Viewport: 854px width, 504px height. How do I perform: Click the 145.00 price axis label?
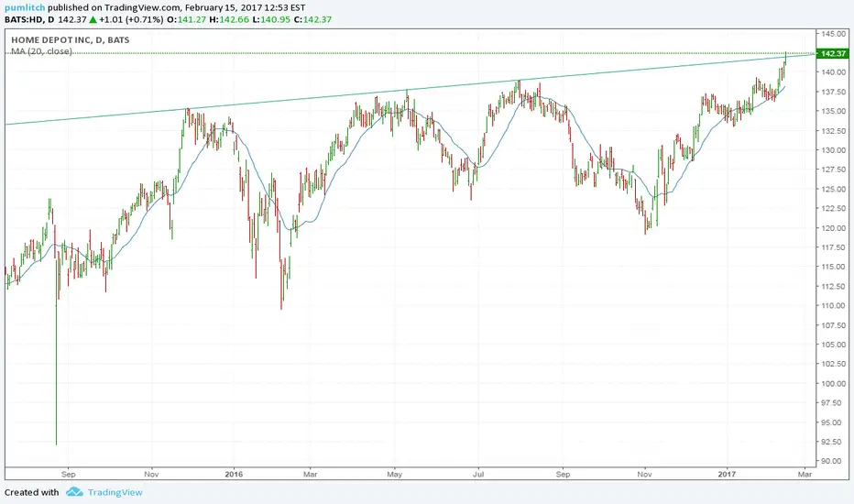point(833,34)
